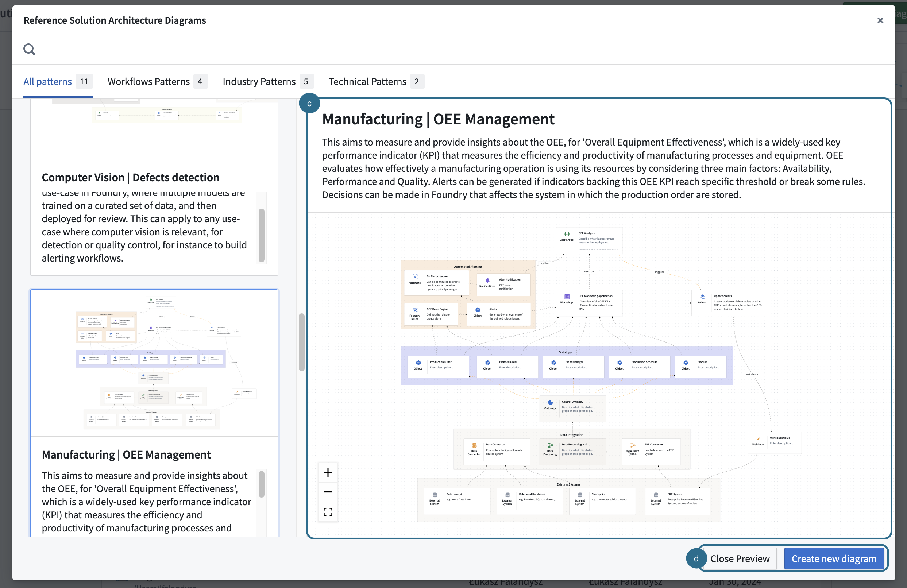Open the Workflows Patterns tab
The image size is (907, 588).
coord(157,82)
